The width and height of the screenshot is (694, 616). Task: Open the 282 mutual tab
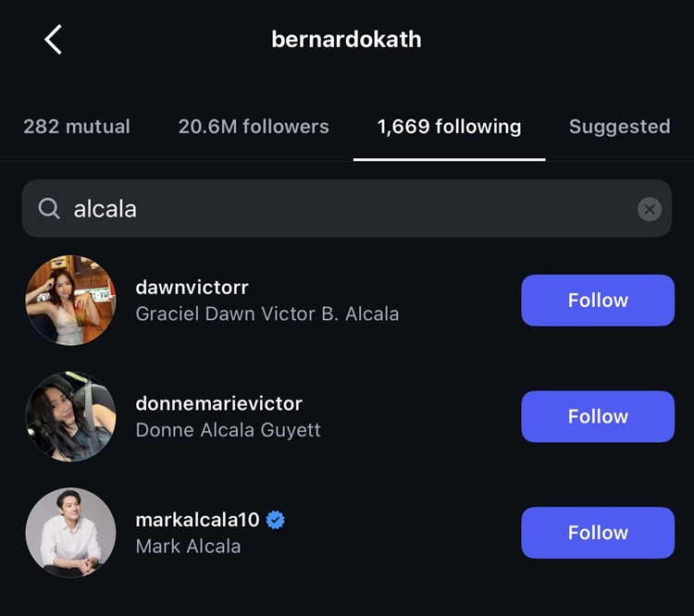[77, 127]
